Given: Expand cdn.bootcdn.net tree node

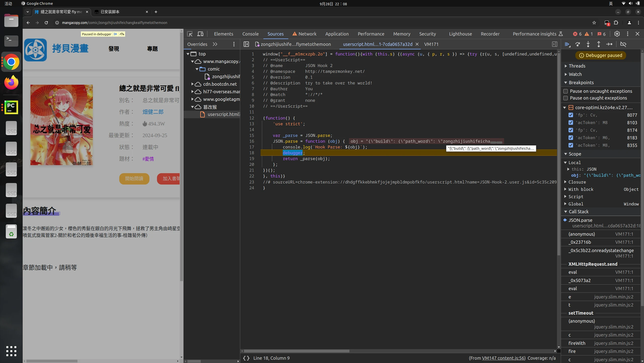Looking at the screenshot, I should point(193,84).
